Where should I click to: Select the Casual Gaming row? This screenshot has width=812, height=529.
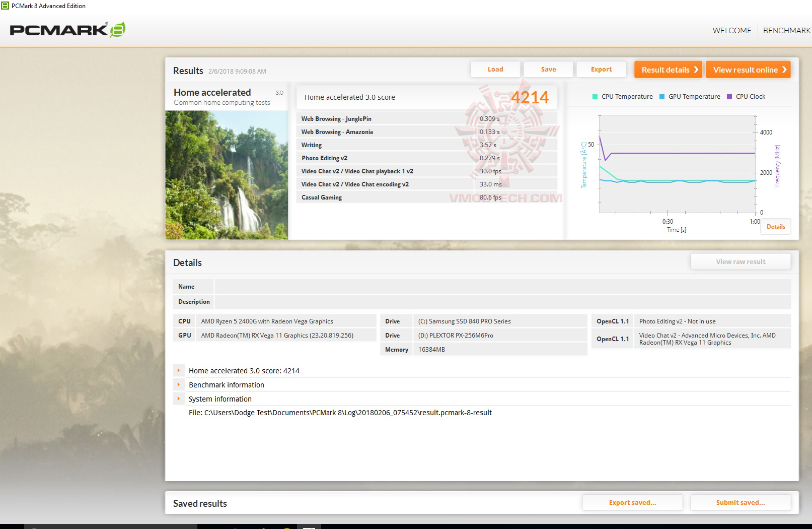(x=427, y=197)
